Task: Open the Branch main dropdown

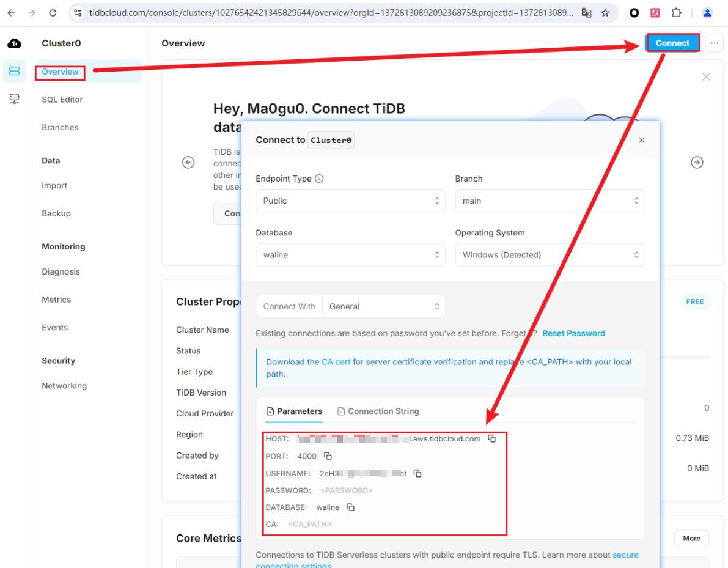Action: (x=550, y=201)
